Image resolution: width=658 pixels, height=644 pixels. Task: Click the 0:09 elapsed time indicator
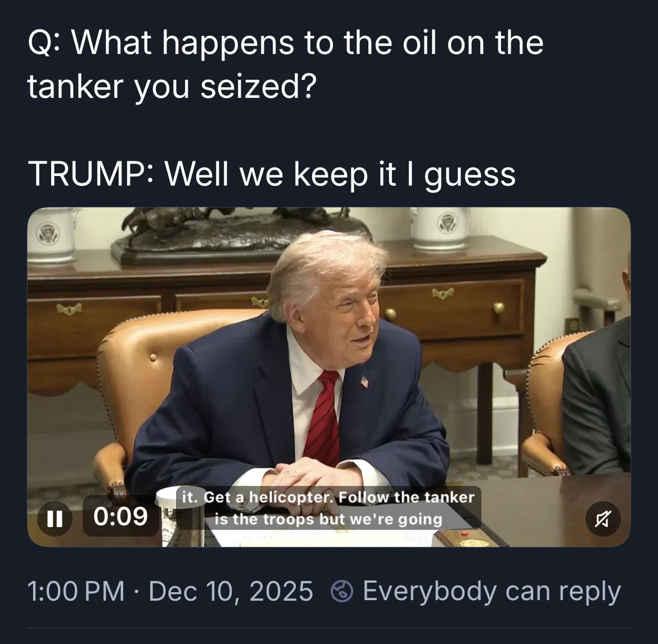(120, 516)
